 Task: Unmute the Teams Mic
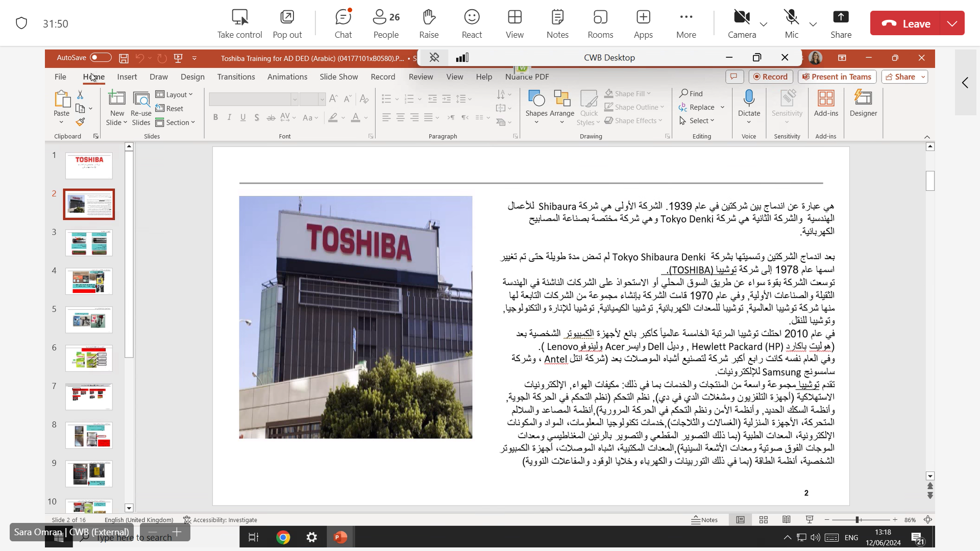click(791, 23)
